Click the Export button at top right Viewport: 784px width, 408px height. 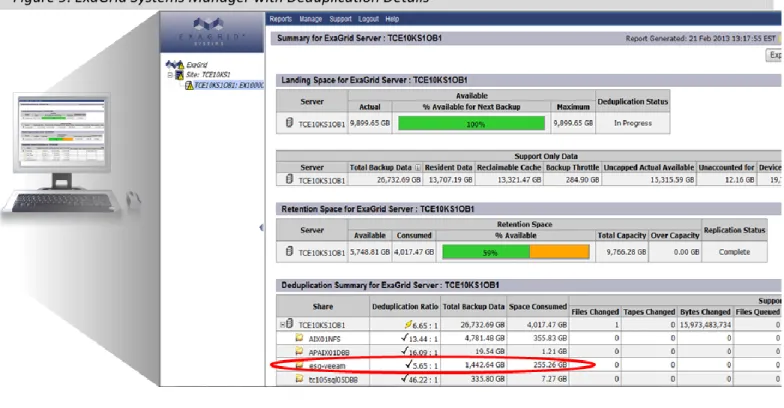pos(774,55)
